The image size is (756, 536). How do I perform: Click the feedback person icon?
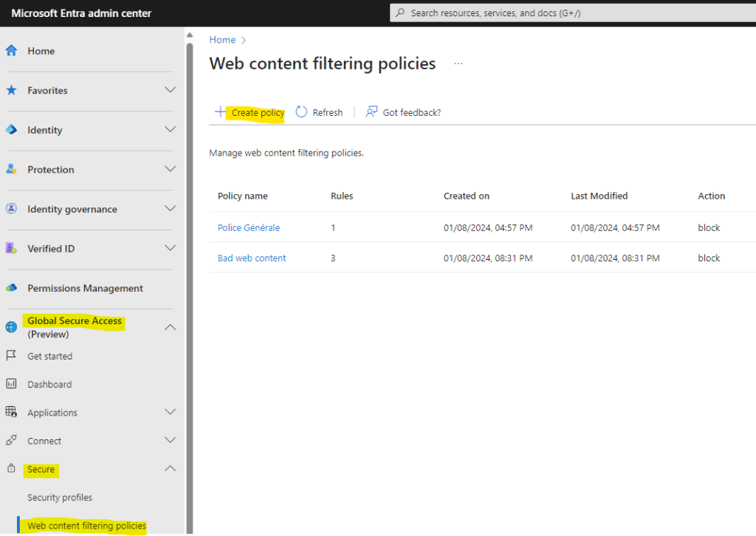[371, 111]
